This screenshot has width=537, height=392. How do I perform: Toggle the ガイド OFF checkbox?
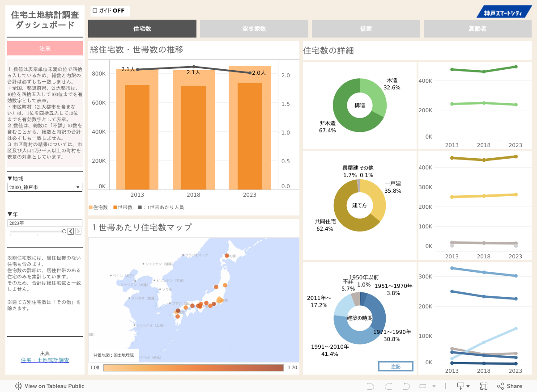[95, 11]
